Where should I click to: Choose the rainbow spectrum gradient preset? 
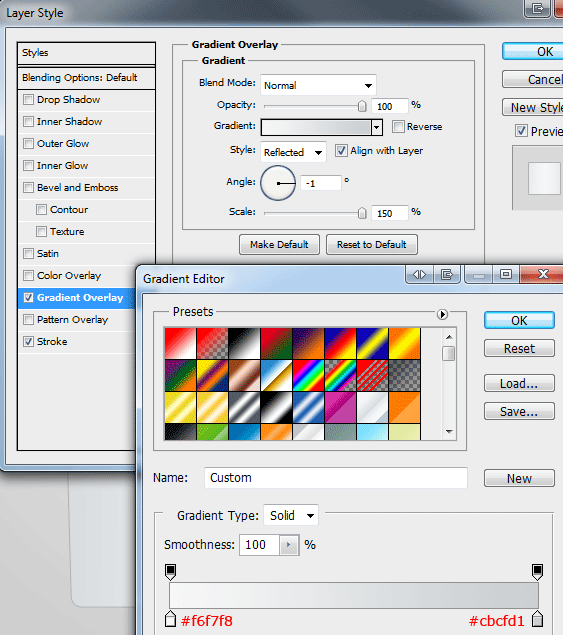pyautogui.click(x=308, y=375)
